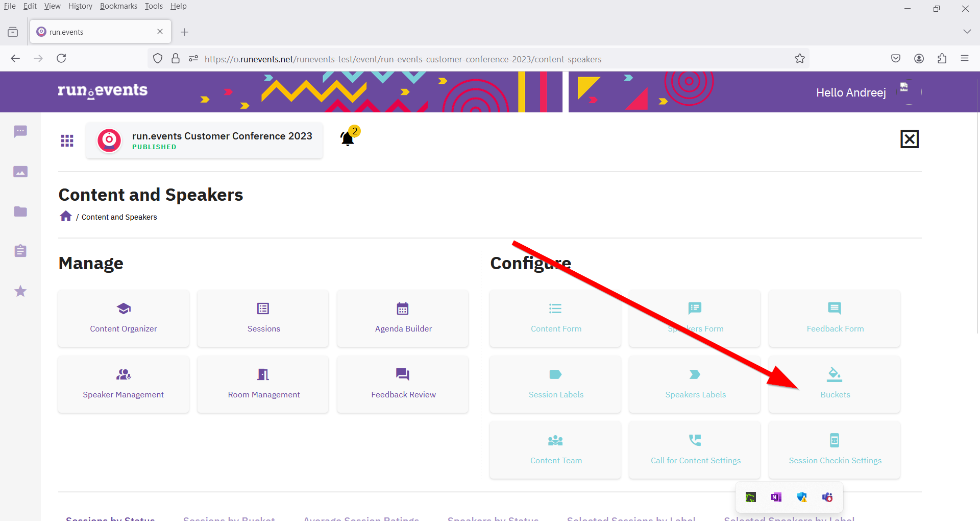Open the View menu

52,6
